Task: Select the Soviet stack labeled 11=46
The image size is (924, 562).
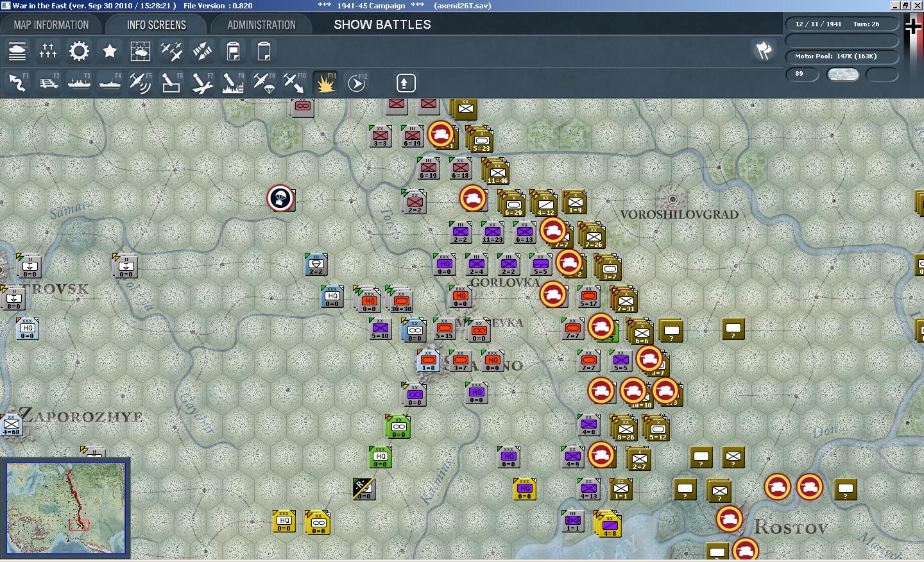Action: click(x=496, y=171)
